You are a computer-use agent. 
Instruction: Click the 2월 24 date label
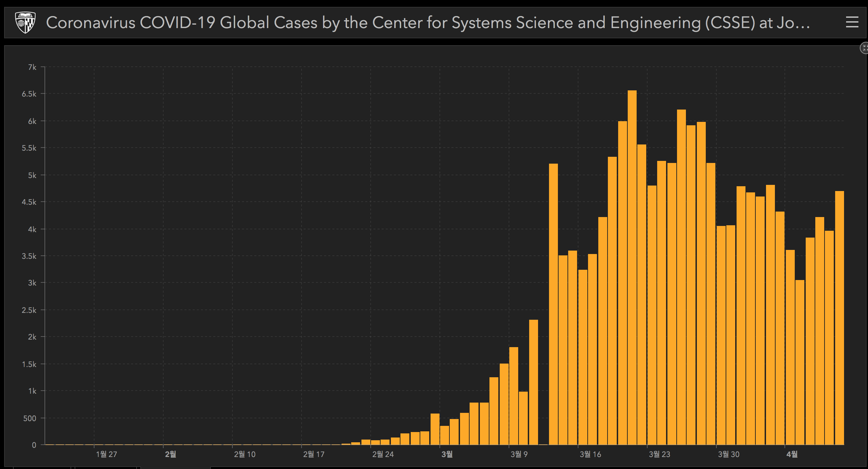[x=383, y=454]
